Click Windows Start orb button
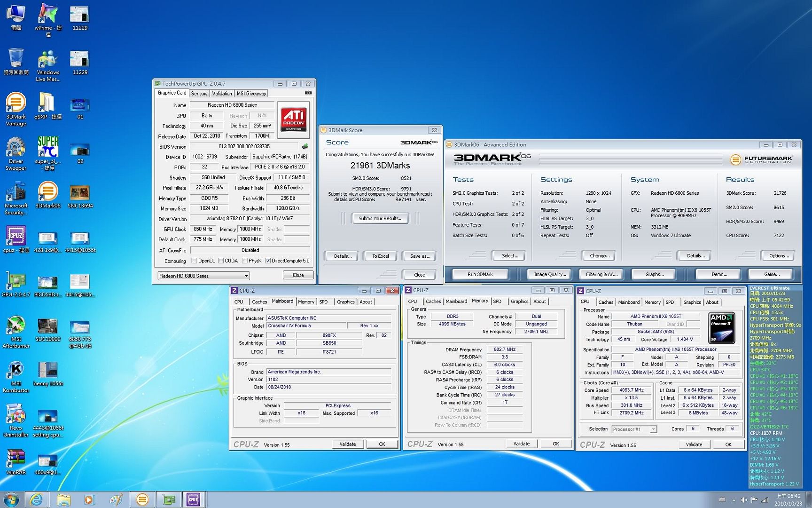This screenshot has height=508, width=812. pos(11,499)
